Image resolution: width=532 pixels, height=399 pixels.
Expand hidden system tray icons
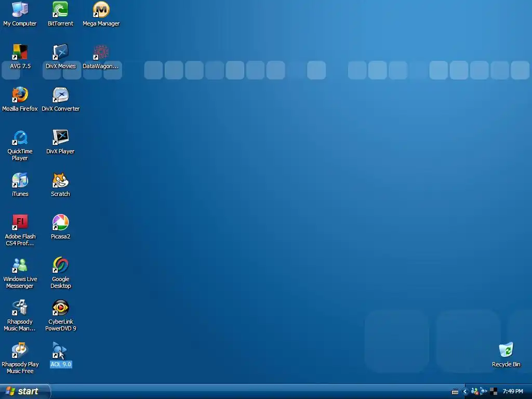465,392
